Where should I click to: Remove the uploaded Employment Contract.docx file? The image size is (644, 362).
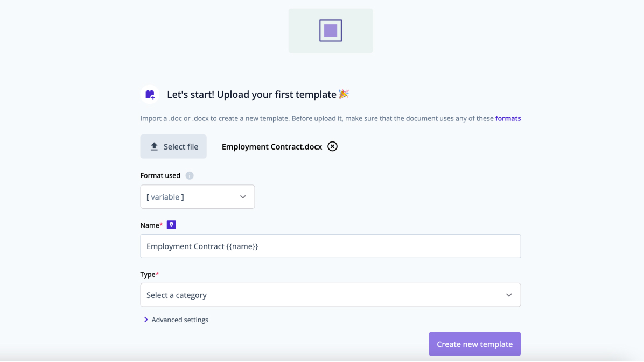332,146
